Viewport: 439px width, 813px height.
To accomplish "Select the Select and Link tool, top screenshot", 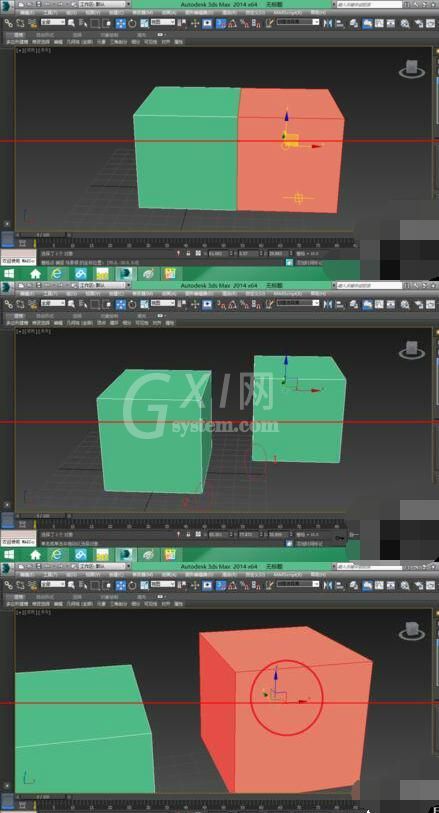I will pos(9,23).
